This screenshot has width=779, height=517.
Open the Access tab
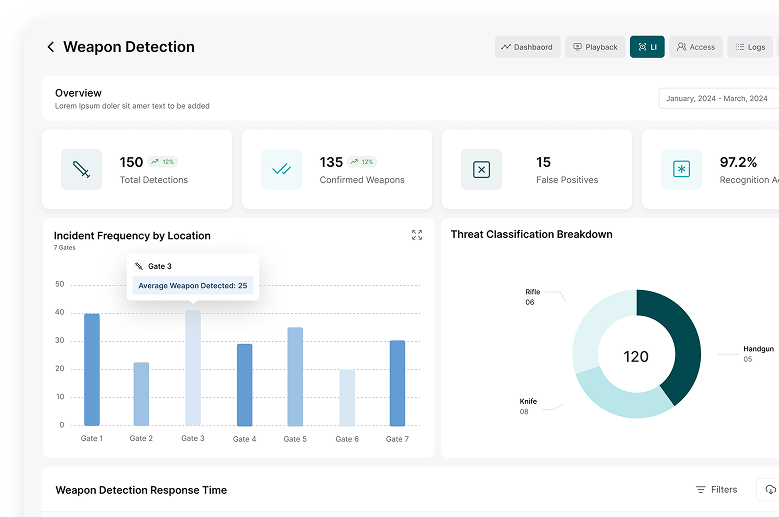pyautogui.click(x=696, y=47)
